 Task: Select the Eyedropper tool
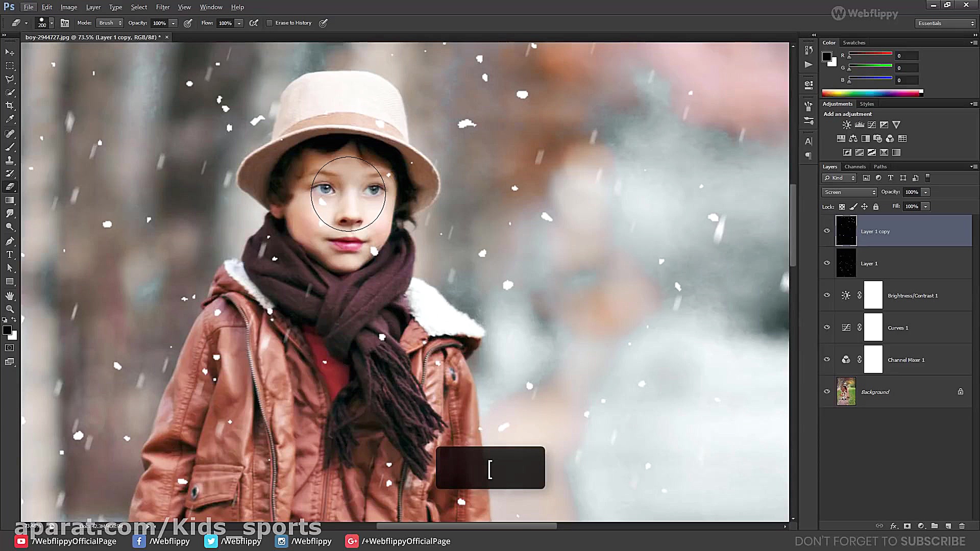10,119
